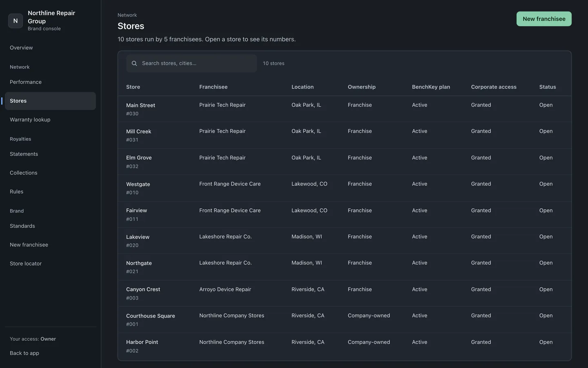588x368 pixels.
Task: Click the Location column header
Action: [x=303, y=87]
